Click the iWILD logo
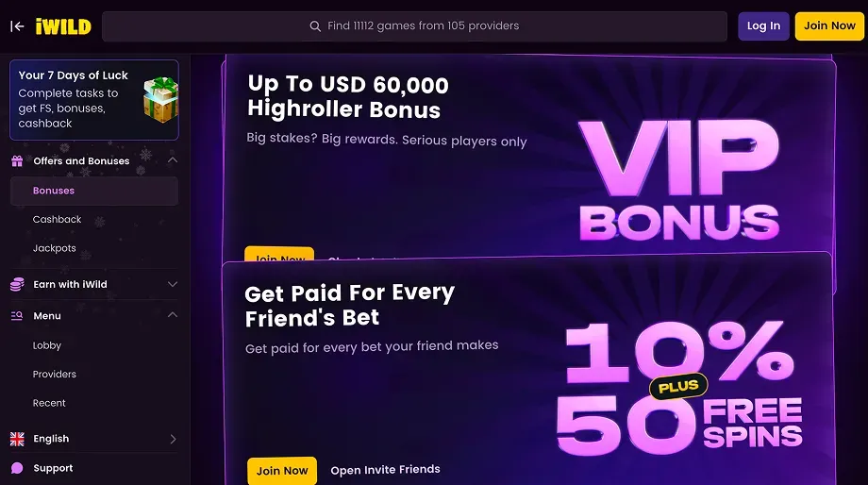Image resolution: width=868 pixels, height=485 pixels. point(63,26)
